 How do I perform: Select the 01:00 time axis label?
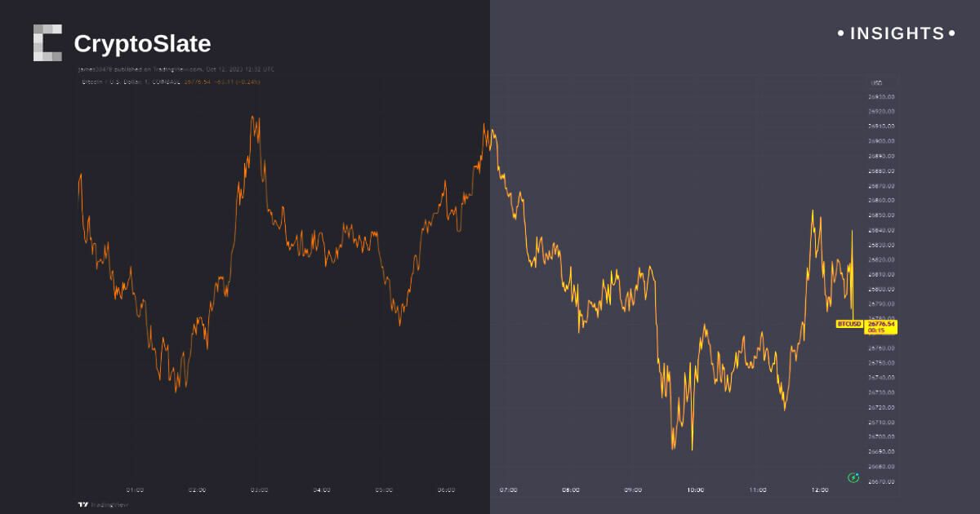[x=135, y=490]
